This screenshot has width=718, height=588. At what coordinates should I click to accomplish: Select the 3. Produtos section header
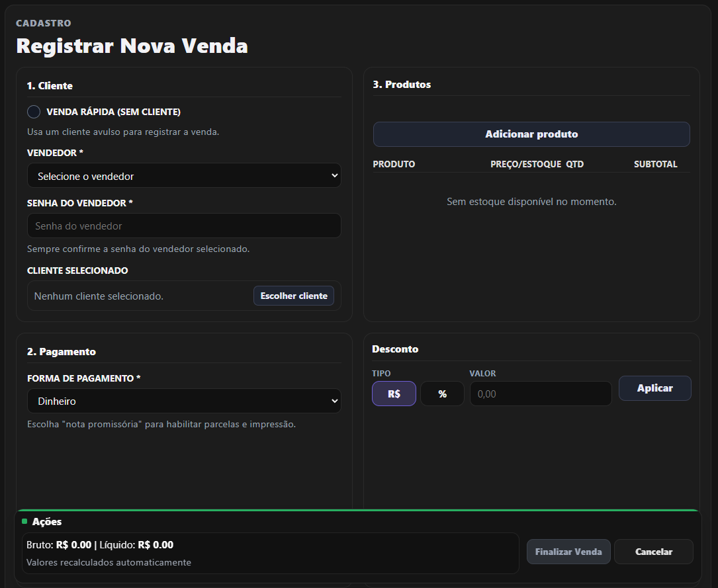click(402, 84)
